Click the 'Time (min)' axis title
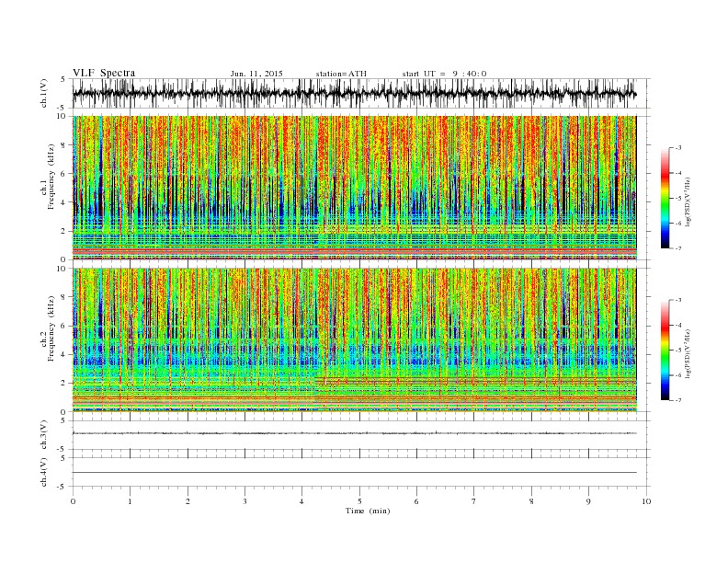The width and height of the screenshot is (728, 563). [x=368, y=511]
